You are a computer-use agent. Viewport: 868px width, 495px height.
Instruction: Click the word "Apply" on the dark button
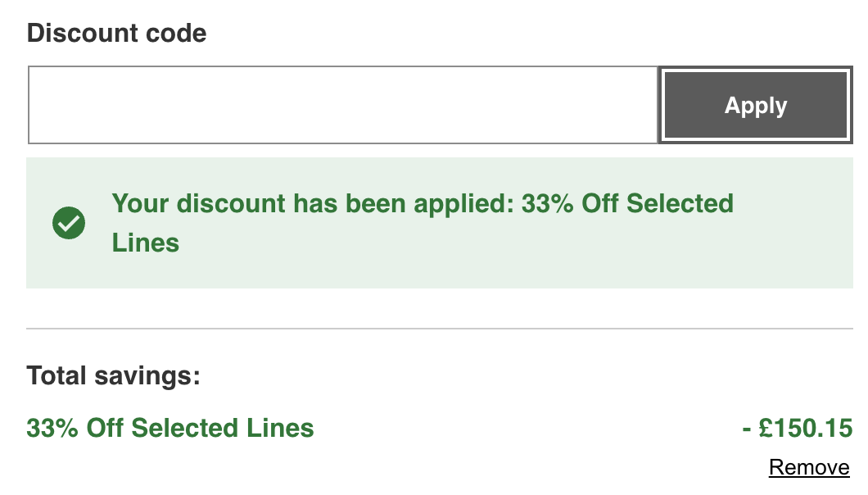point(755,106)
